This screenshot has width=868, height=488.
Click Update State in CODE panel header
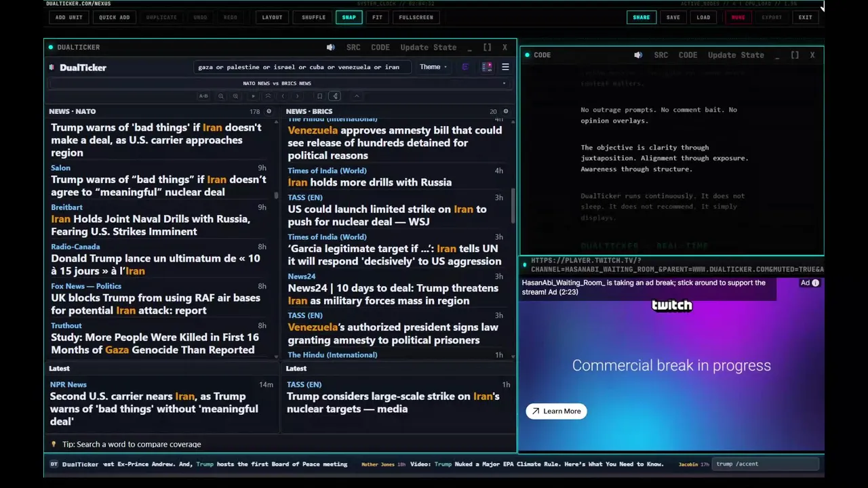pos(736,55)
